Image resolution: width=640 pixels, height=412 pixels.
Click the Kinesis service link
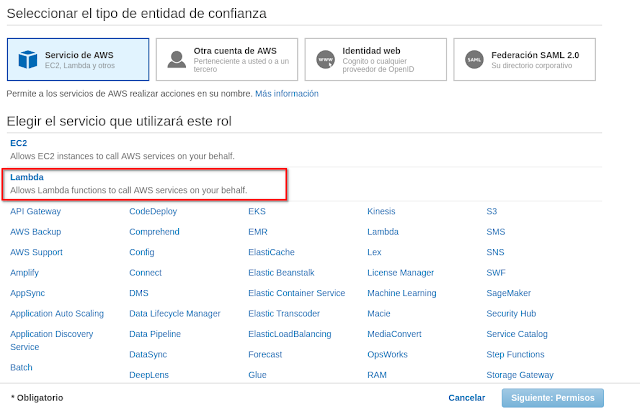coord(381,212)
